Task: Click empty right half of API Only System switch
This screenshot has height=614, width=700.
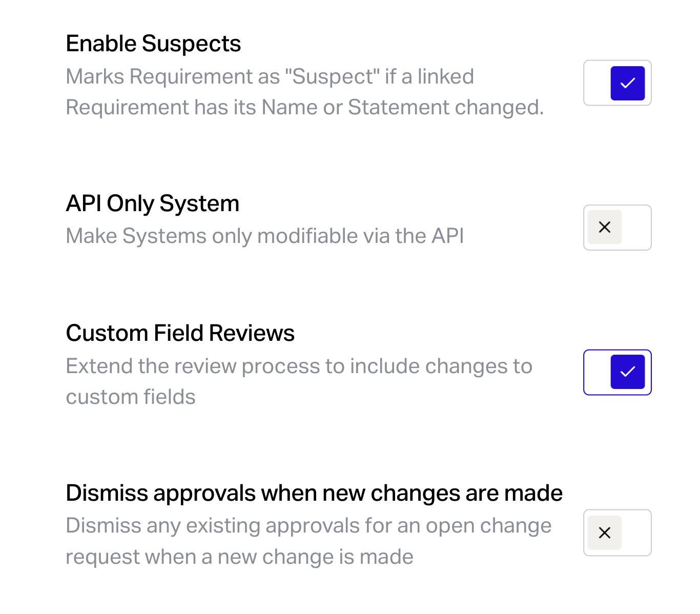Action: tap(636, 228)
